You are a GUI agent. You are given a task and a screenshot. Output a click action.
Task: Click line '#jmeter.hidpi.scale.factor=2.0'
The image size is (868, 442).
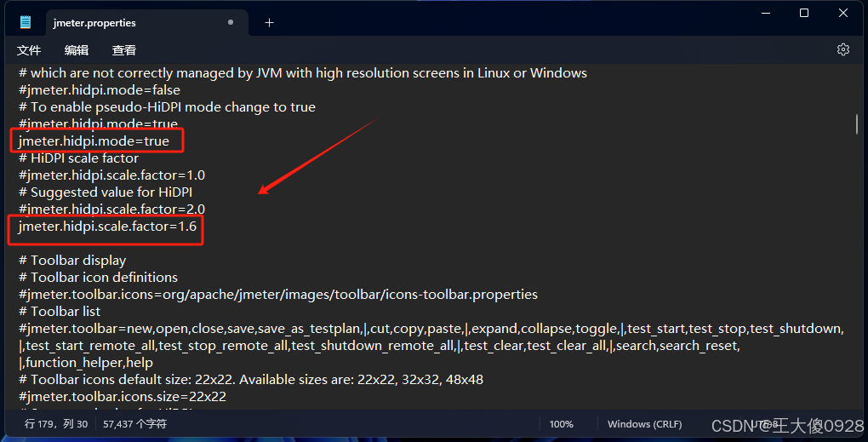[x=111, y=210]
